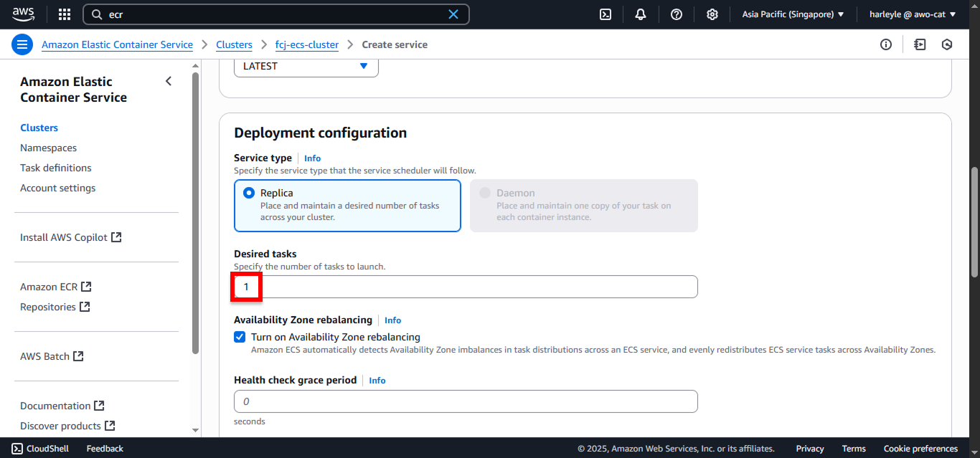Open Task definitions in the sidebar
The height and width of the screenshot is (458, 980).
click(56, 168)
